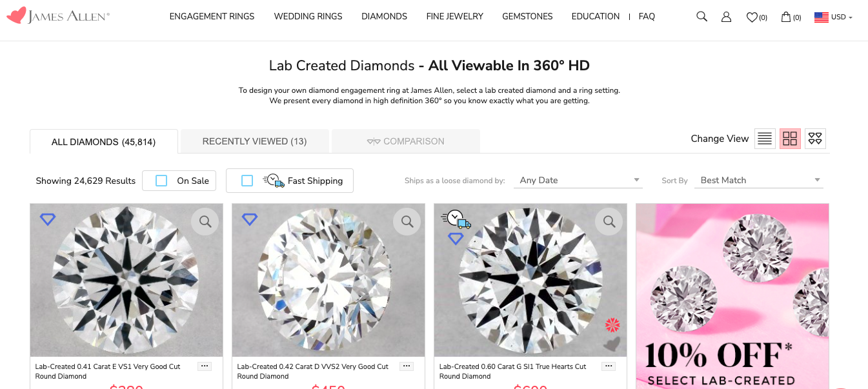Open the USD currency selector
The image size is (868, 389).
click(833, 17)
